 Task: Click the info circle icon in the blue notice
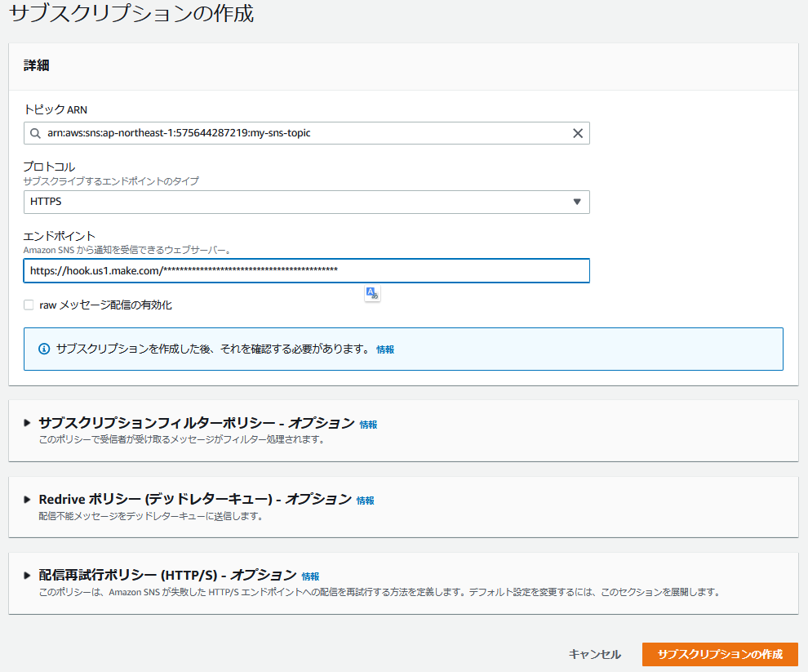click(44, 349)
